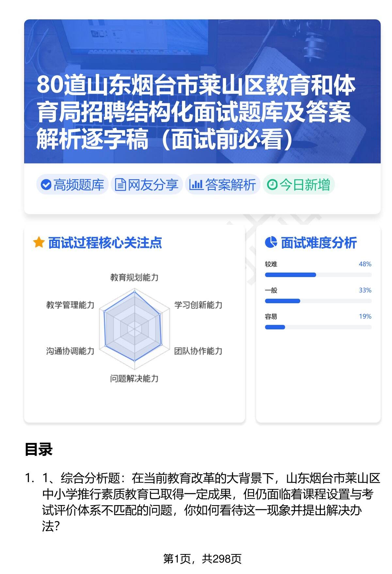Image resolution: width=392 pixels, height=574 pixels.
Task: Select the 高频题库 tag
Action: 73,185
